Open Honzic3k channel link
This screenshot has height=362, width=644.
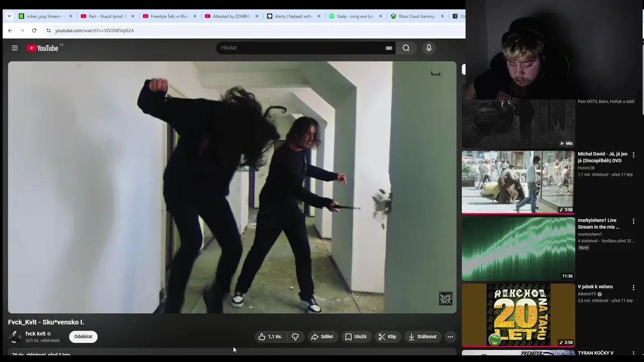[x=586, y=168]
